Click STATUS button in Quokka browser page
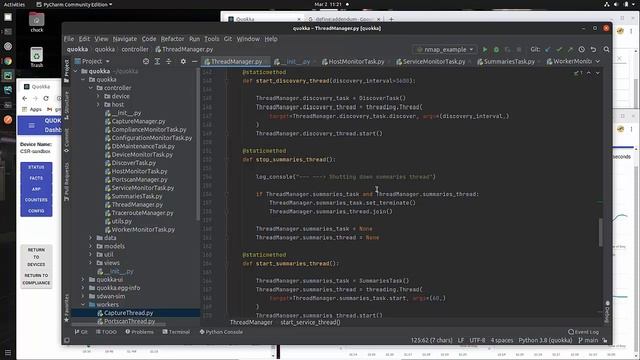Screen dimensions: 640x360 (36, 167)
